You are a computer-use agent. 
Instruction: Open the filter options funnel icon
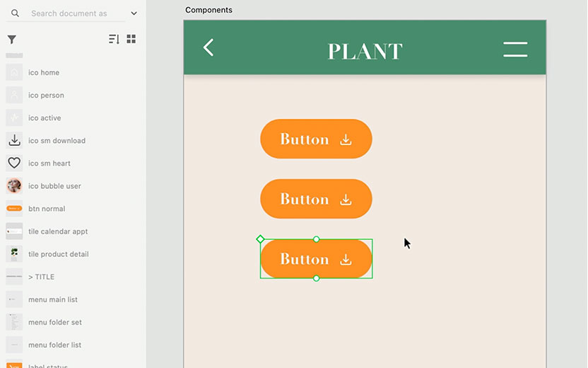(12, 40)
